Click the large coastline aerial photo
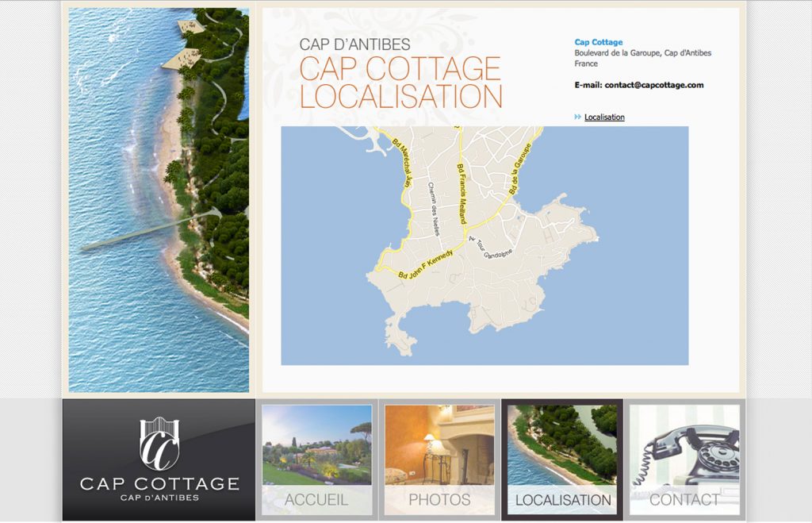 (x=159, y=199)
